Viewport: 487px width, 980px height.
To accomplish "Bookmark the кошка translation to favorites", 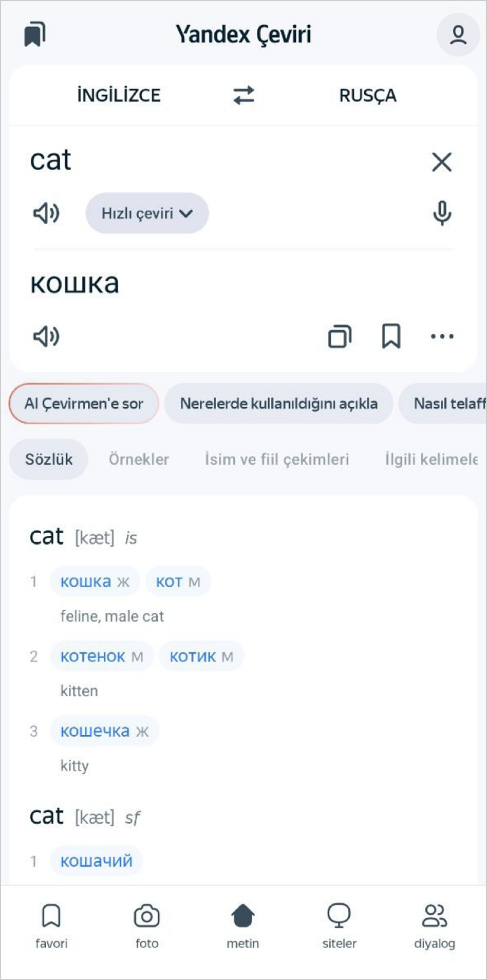I will click(391, 337).
